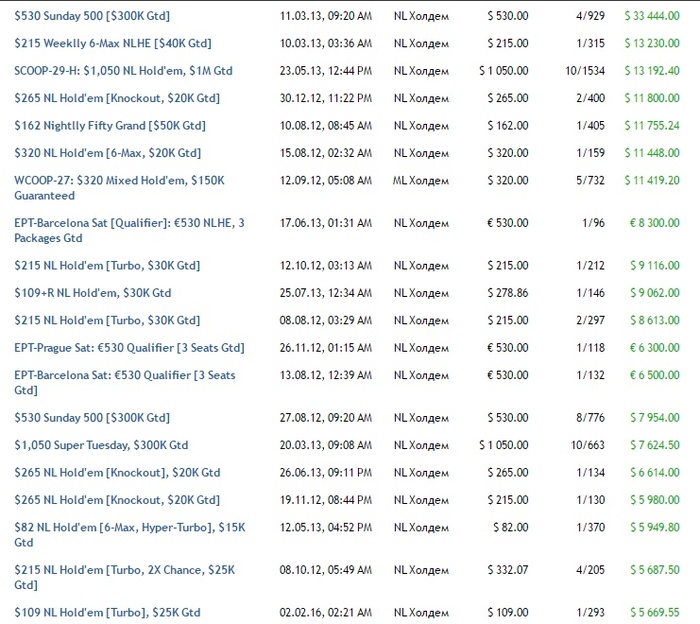Select the finish position 10/1534
The height and width of the screenshot is (624, 700).
click(x=585, y=71)
